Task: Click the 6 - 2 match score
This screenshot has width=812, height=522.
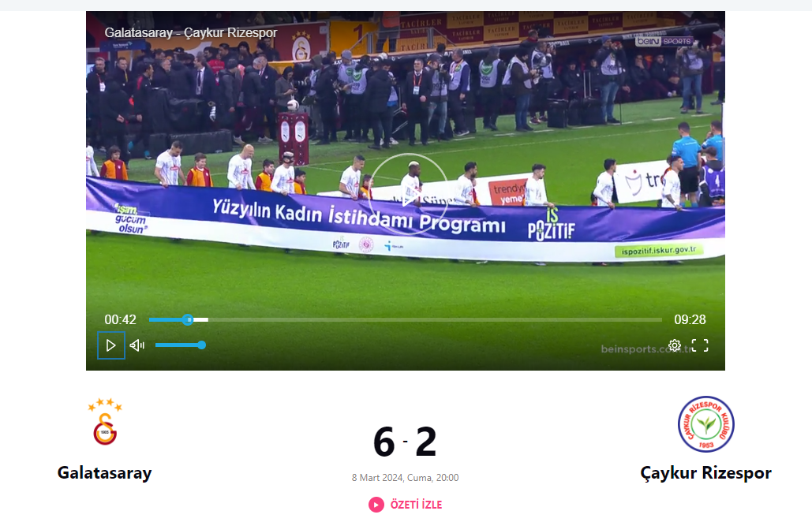Action: click(405, 442)
